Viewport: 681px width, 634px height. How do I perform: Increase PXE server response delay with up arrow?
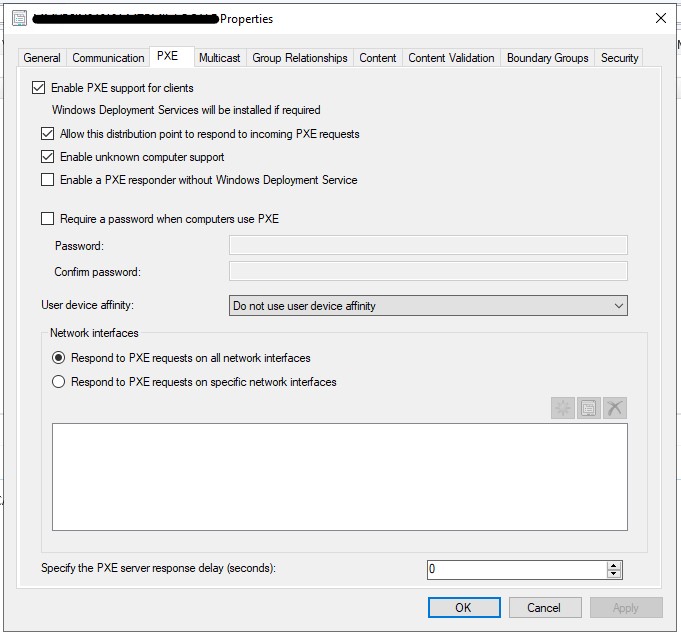(x=613, y=565)
